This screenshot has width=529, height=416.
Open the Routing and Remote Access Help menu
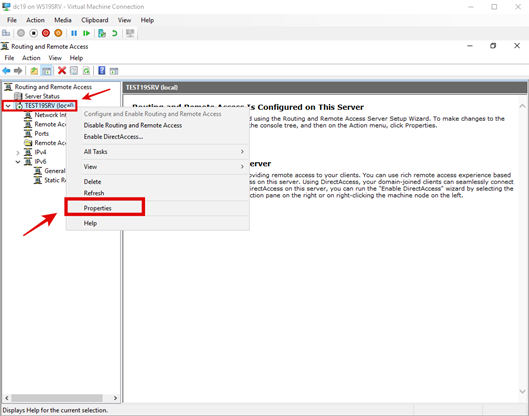click(x=76, y=58)
